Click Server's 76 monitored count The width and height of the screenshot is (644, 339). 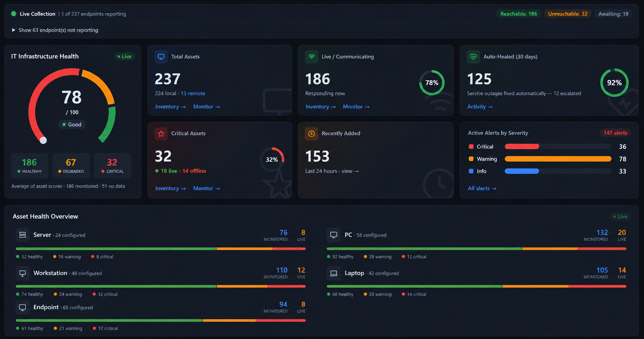[283, 232]
